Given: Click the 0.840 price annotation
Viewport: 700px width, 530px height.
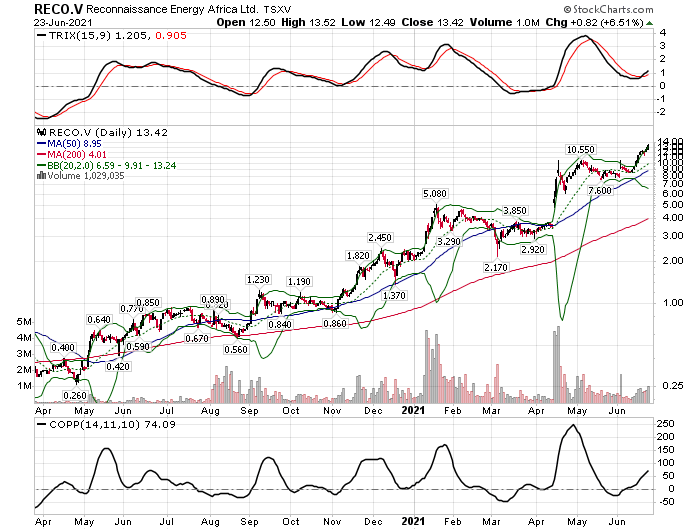Looking at the screenshot, I should 280,325.
